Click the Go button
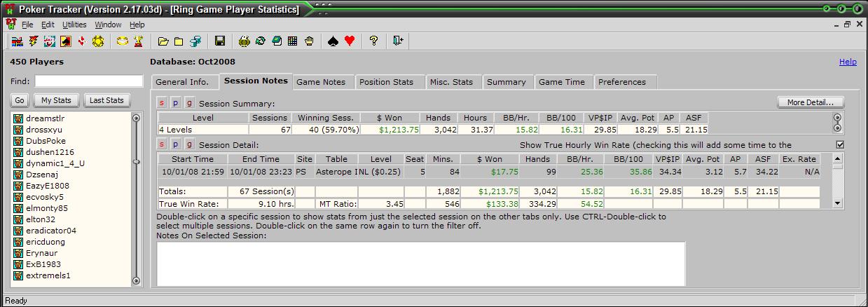 click(x=20, y=100)
